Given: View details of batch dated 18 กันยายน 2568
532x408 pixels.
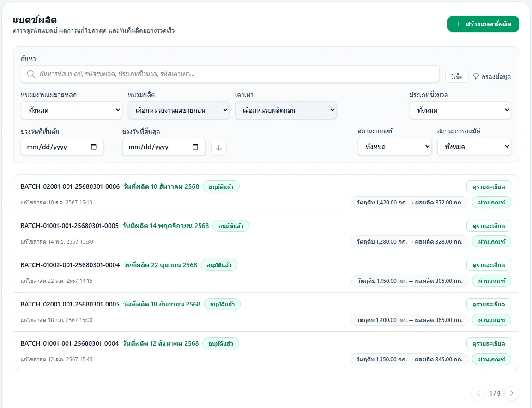Looking at the screenshot, I should pos(489,304).
